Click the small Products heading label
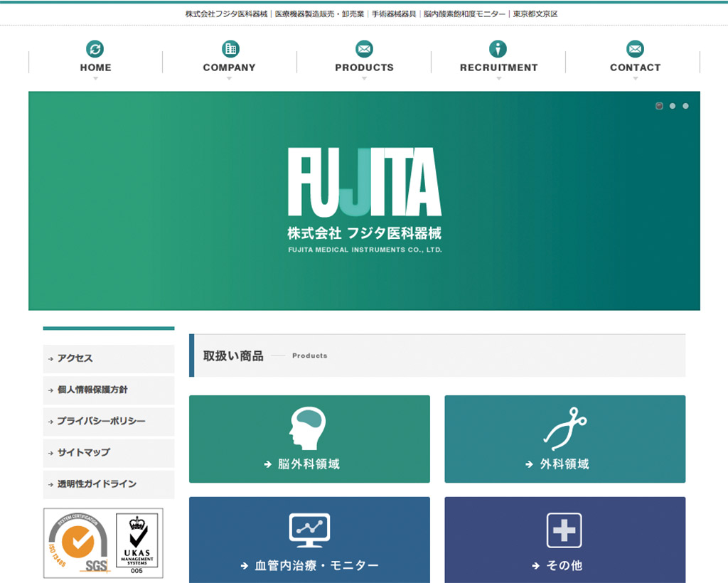728x583 pixels. [310, 355]
